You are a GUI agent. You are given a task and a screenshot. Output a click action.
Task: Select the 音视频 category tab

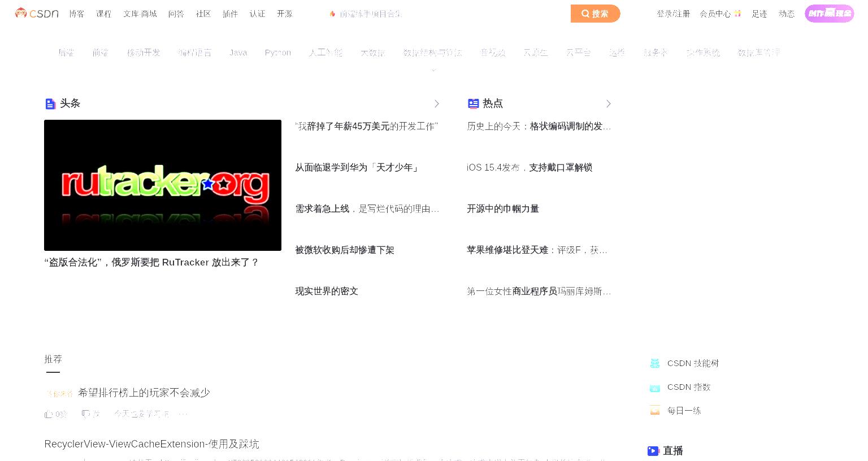(493, 53)
